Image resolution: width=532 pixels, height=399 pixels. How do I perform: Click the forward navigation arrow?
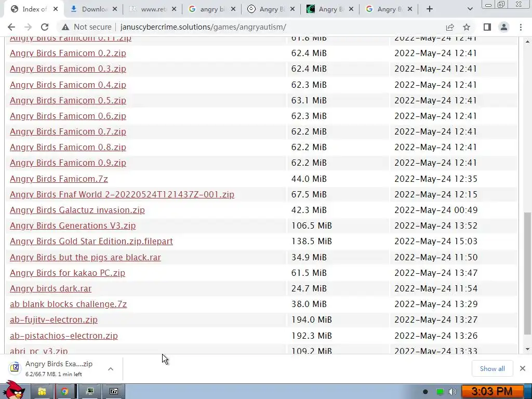pyautogui.click(x=28, y=27)
